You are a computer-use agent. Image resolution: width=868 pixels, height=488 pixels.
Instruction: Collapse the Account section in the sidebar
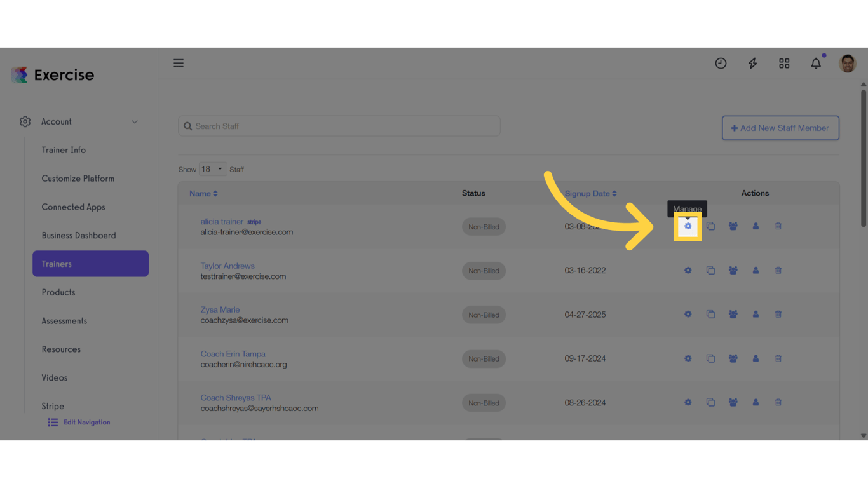[x=135, y=122]
